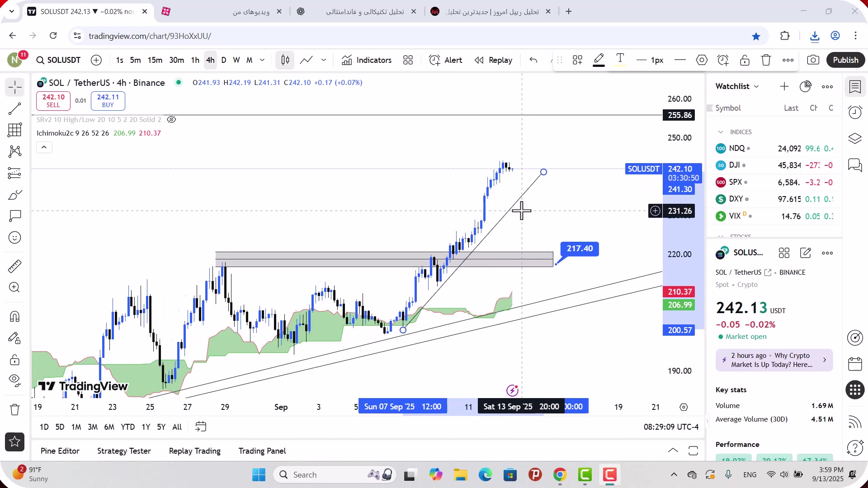Undo the last action
Viewport: 868px width, 488px height.
pyautogui.click(x=533, y=60)
